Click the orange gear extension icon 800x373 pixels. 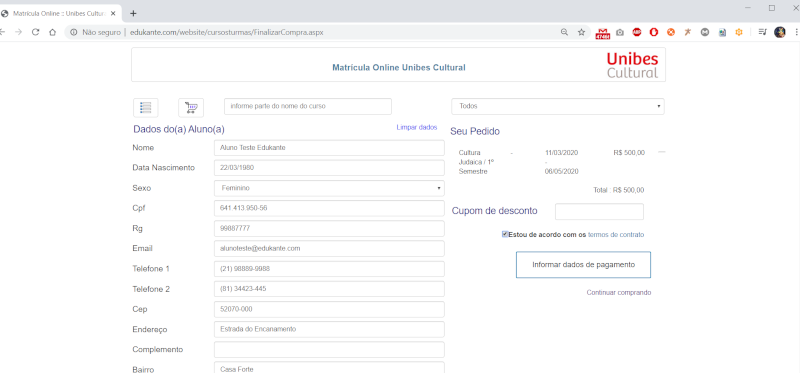(739, 32)
